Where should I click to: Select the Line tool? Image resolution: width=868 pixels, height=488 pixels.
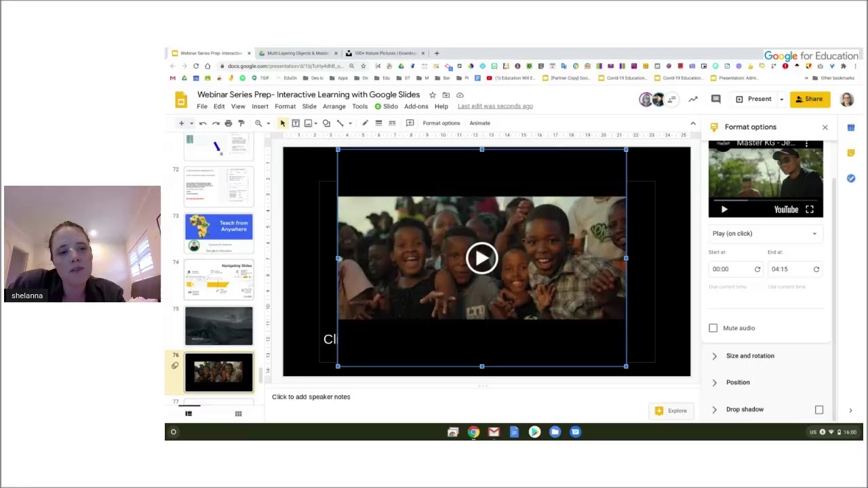(340, 123)
